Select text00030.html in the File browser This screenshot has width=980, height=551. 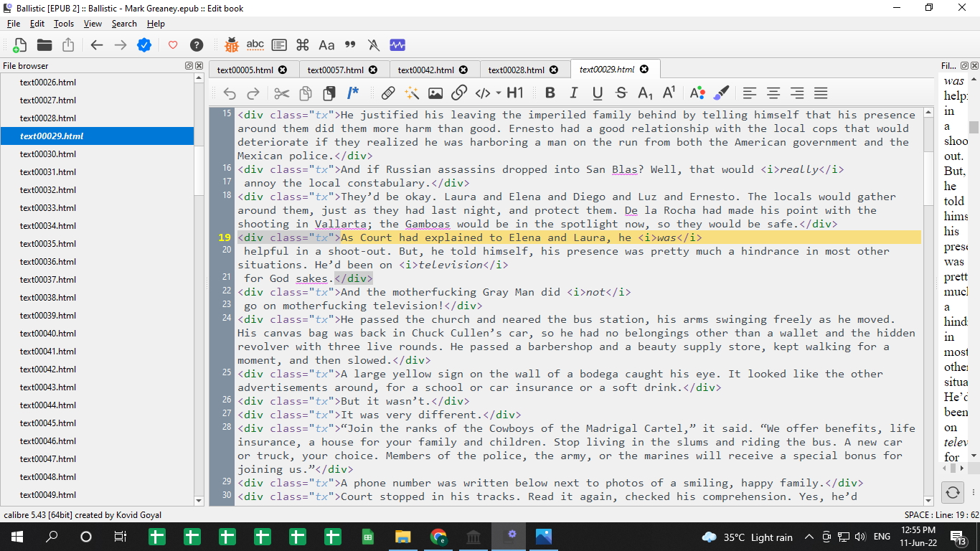(x=98, y=154)
